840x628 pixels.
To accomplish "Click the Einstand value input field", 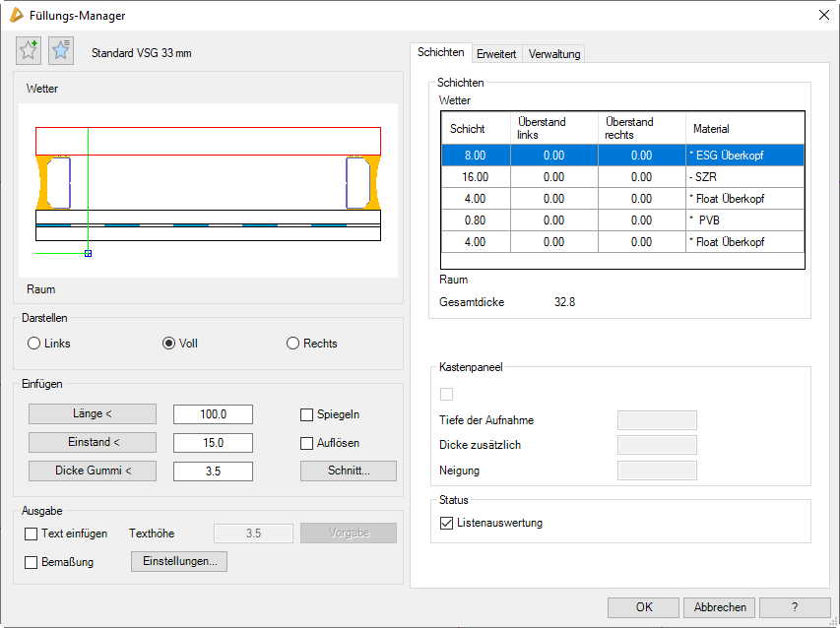I will coord(213,443).
